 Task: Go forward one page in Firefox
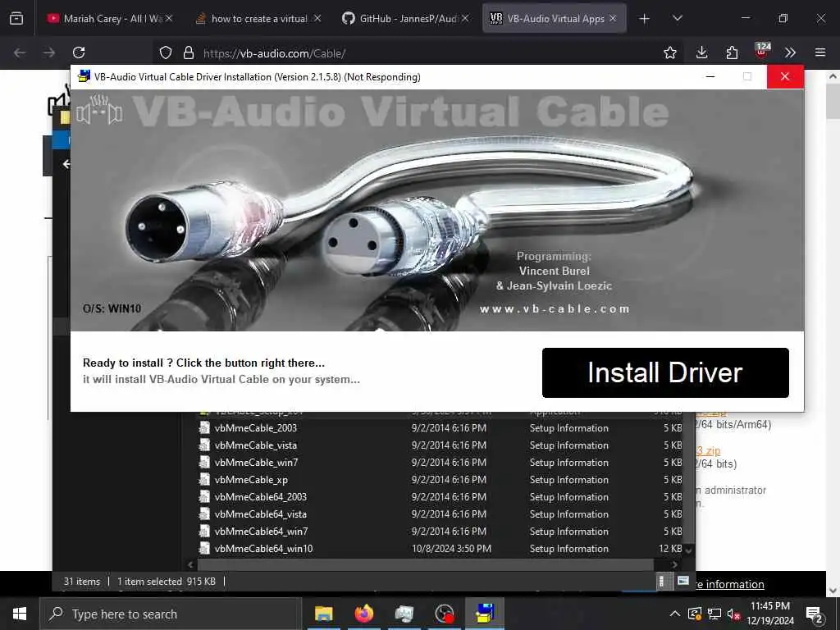(48, 52)
